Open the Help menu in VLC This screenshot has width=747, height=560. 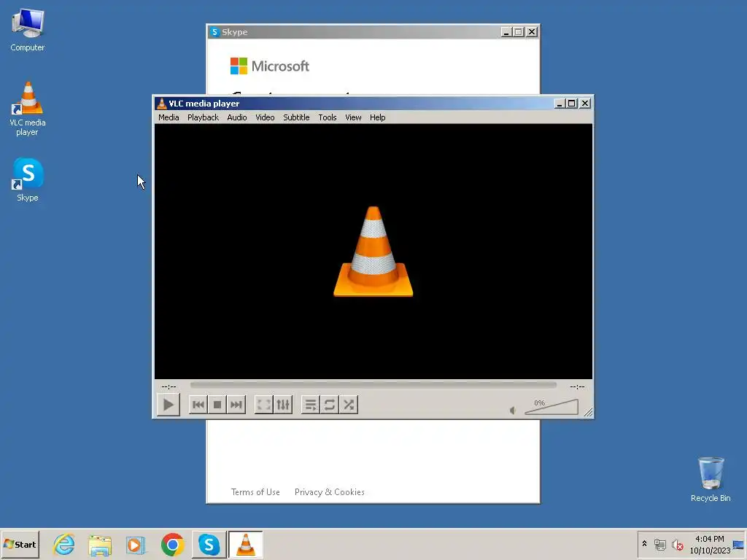[x=377, y=117]
